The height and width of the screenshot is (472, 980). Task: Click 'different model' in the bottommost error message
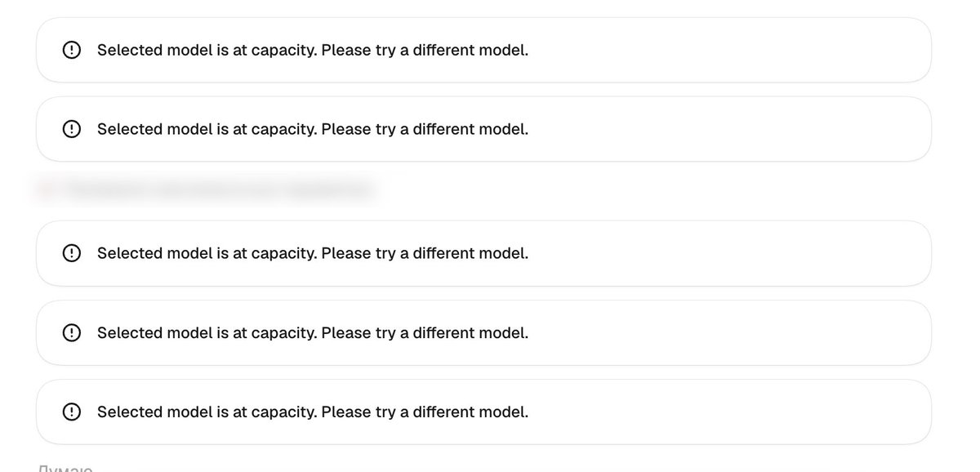tap(470, 412)
